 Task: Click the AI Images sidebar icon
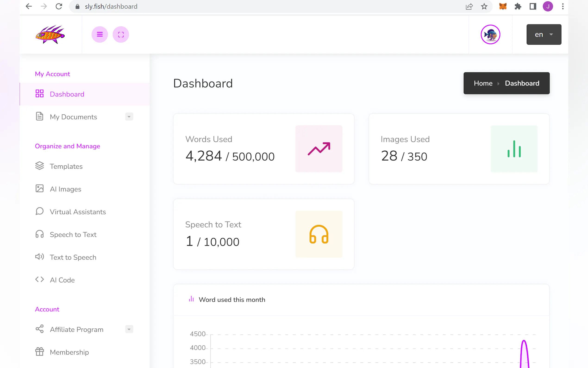pos(39,189)
